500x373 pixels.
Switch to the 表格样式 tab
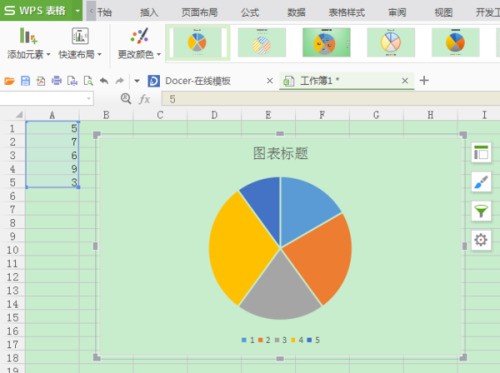[x=347, y=13]
